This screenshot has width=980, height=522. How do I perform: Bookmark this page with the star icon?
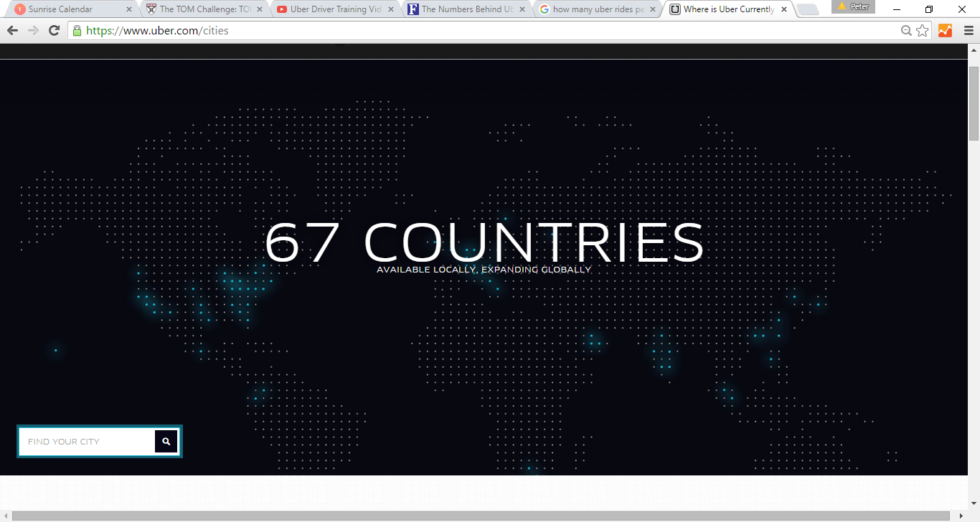[923, 31]
